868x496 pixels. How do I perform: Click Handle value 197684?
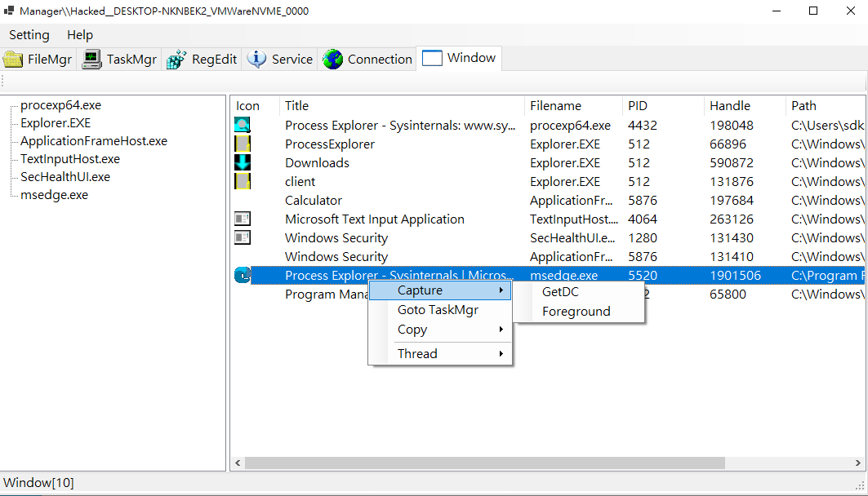pos(732,200)
